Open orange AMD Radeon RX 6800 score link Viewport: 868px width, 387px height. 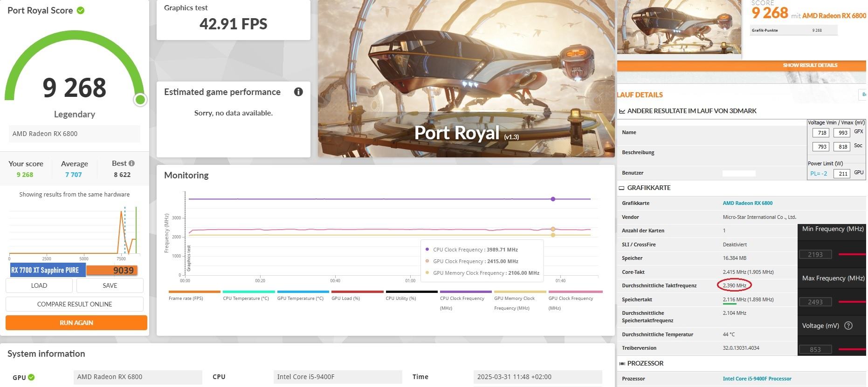coord(834,15)
